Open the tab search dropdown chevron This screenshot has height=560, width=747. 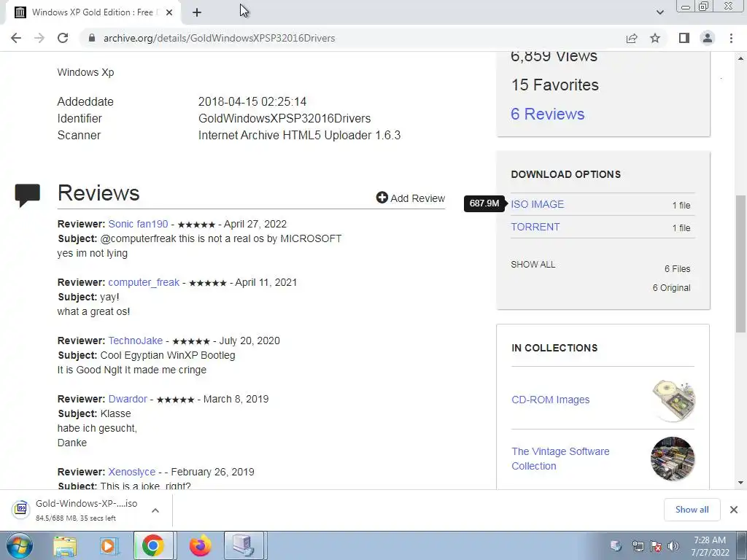pyautogui.click(x=659, y=12)
